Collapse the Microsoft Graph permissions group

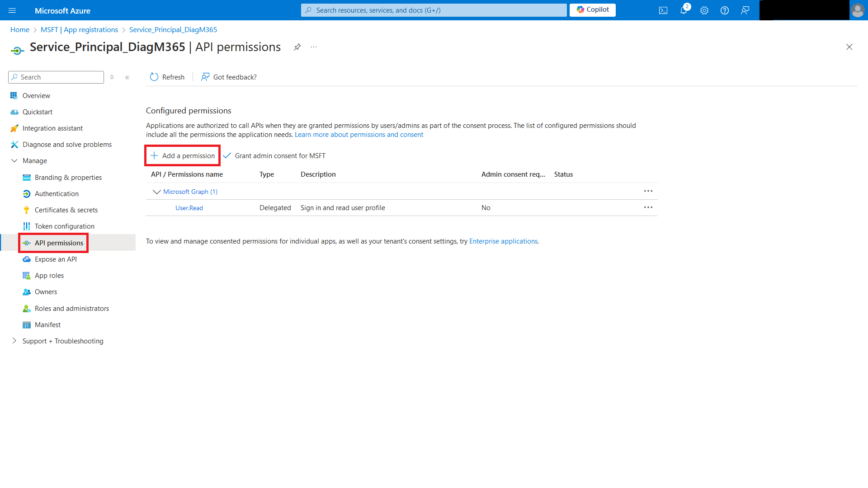coord(156,192)
